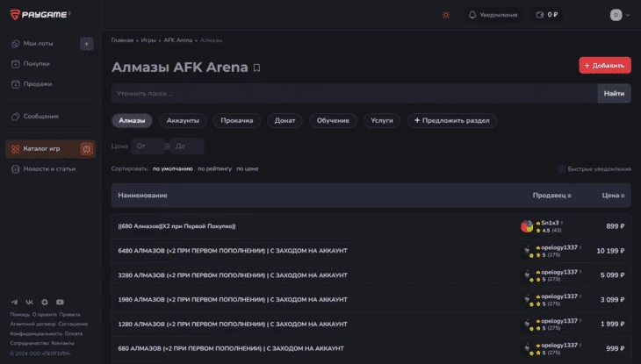Image resolution: width=641 pixels, height=364 pixels.
Task: Open the user avatar in header
Action: [x=616, y=15]
